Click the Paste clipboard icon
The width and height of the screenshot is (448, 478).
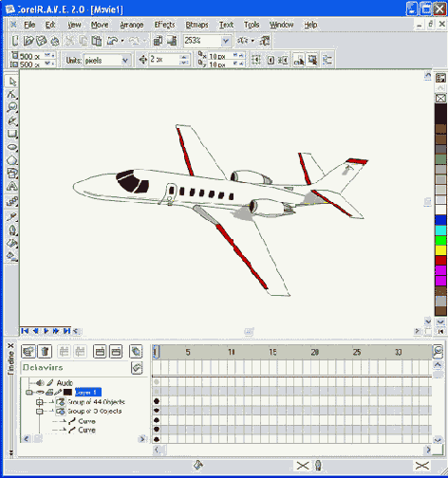point(97,41)
